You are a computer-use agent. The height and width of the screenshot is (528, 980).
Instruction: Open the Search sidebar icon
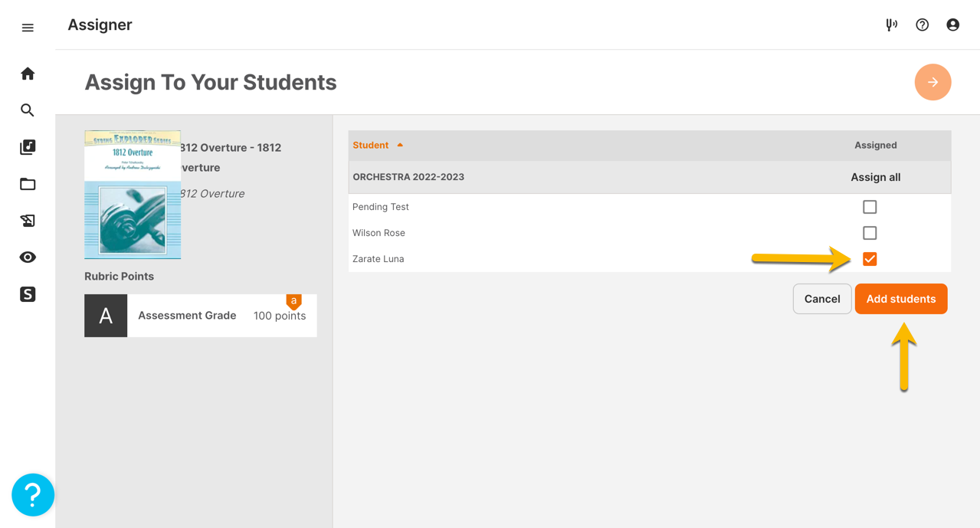(x=28, y=110)
